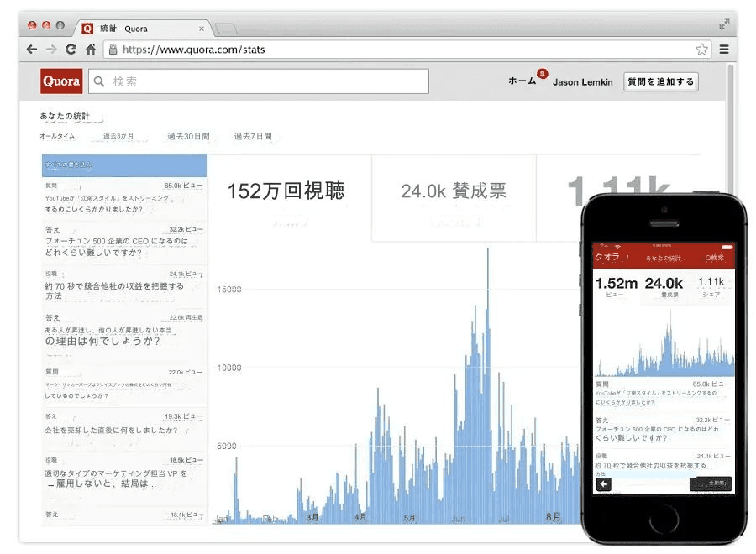Viewport: 756px width, 554px height.
Task: Open ホーム with notification badge
Action: pos(522,81)
